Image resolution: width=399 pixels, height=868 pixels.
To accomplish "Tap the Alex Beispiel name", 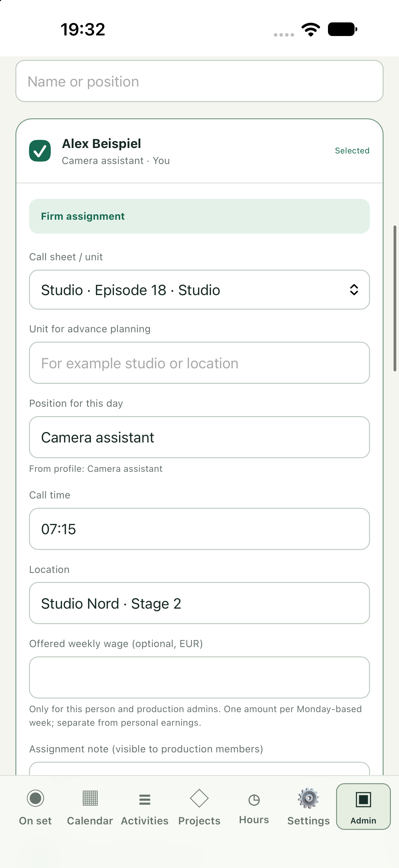I will click(102, 143).
